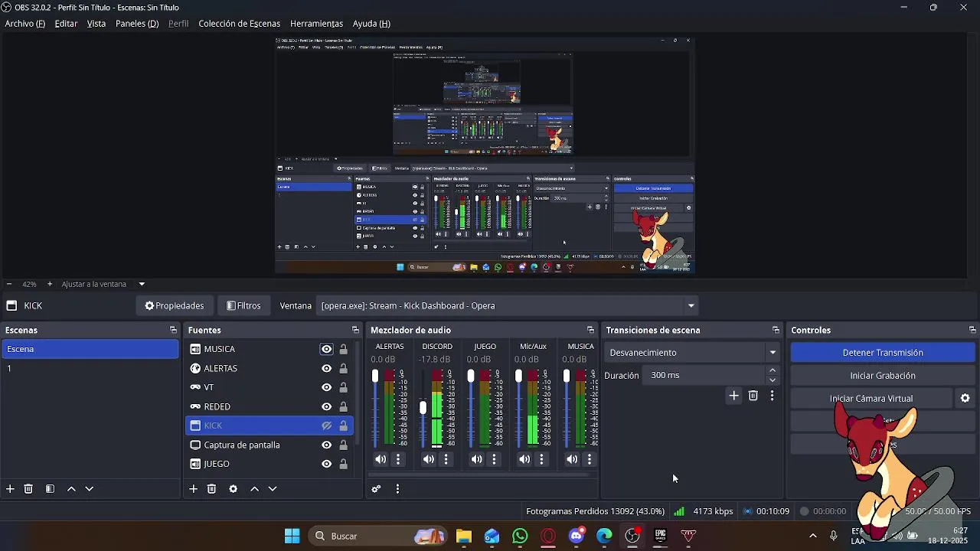The width and height of the screenshot is (980, 551).
Task: Toggle visibility of Captura de pantalla
Action: pyautogui.click(x=327, y=445)
